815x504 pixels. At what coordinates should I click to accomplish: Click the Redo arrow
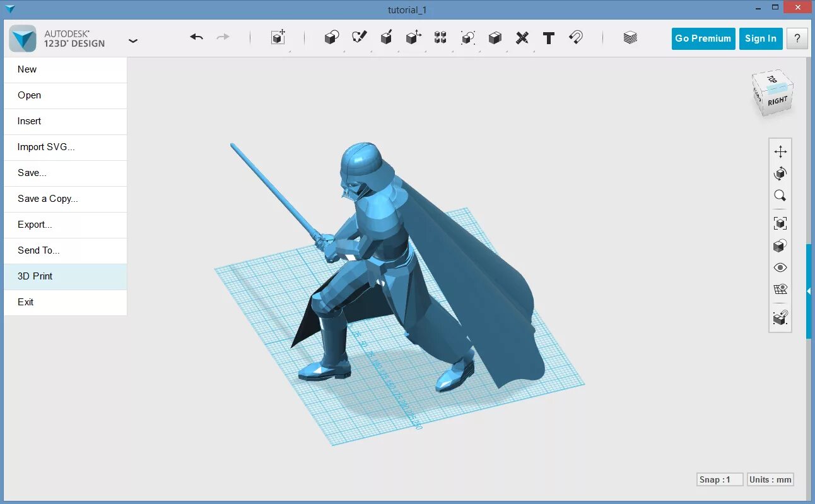coord(223,37)
